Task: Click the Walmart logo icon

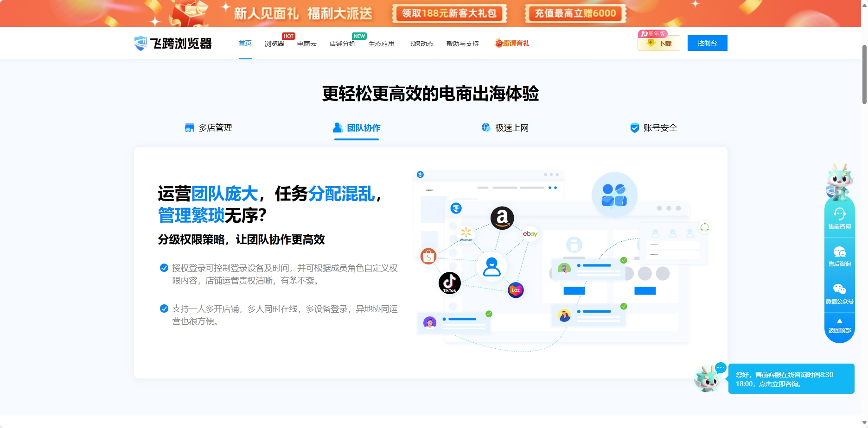Action: (x=466, y=234)
